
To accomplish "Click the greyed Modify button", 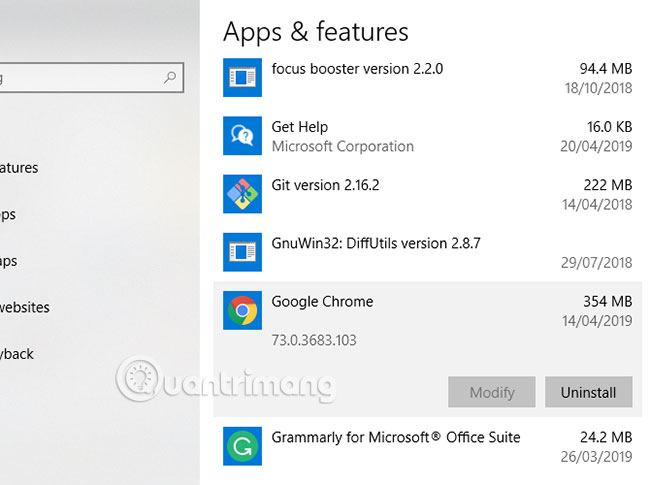I will [492, 392].
